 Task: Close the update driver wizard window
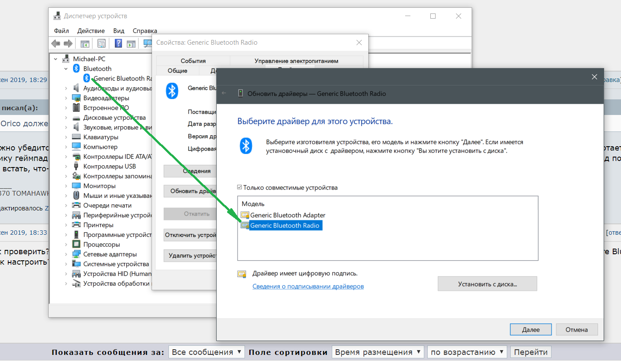[594, 77]
